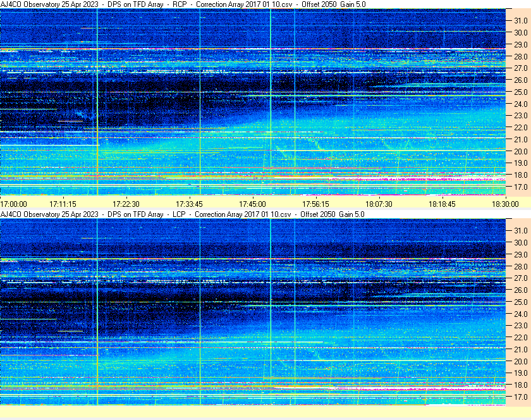The image size is (531, 420).
Task: Pick the 24.0 frequency label on LCP plot
Action: click(x=521, y=314)
